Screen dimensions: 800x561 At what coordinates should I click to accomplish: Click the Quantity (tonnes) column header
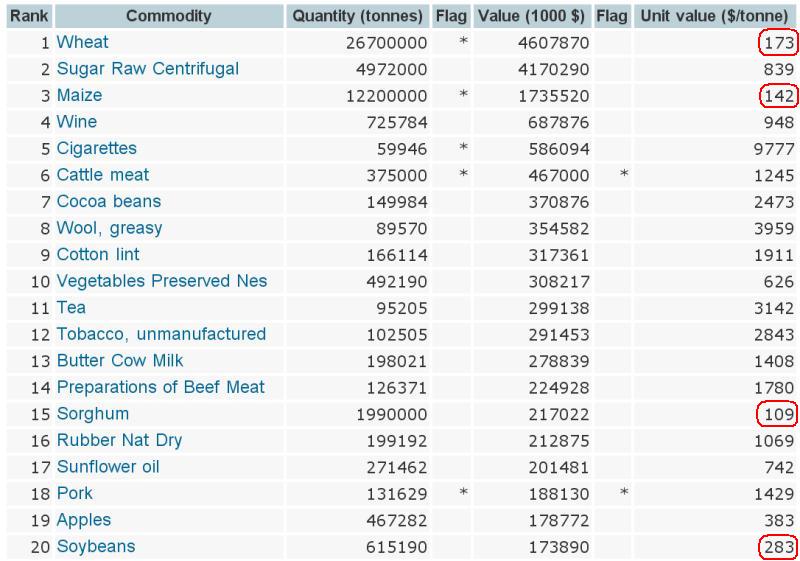click(x=358, y=16)
